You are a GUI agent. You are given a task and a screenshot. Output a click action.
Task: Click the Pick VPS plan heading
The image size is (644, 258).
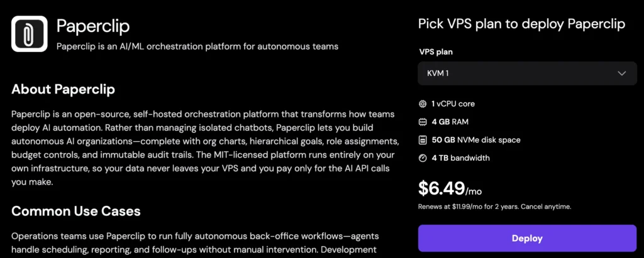click(521, 24)
